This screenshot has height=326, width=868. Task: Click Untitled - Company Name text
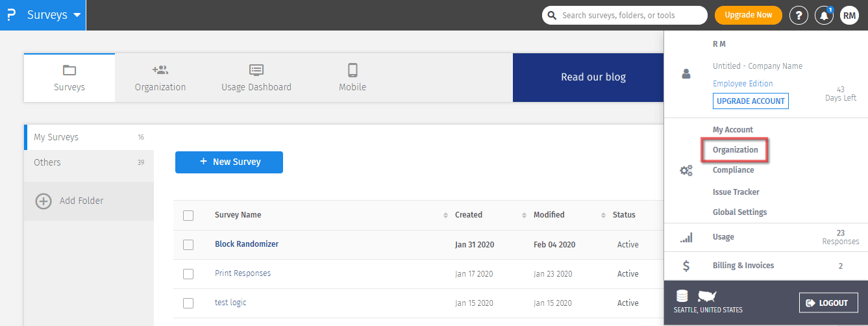[758, 66]
